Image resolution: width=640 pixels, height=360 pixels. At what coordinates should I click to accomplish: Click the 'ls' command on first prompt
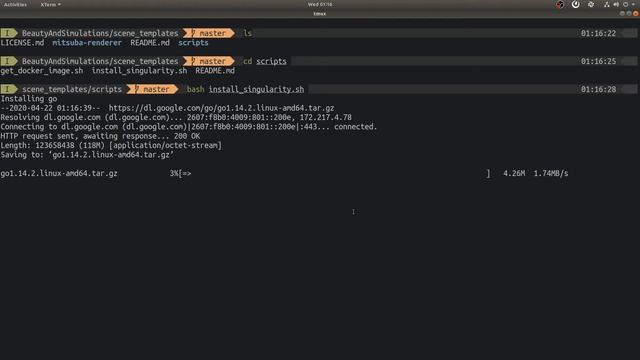(247, 33)
